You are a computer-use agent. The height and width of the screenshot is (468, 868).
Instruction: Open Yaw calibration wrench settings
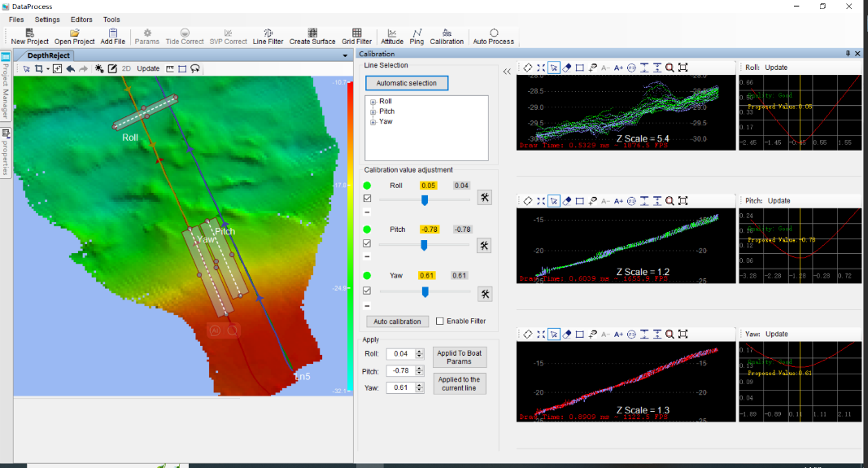484,294
